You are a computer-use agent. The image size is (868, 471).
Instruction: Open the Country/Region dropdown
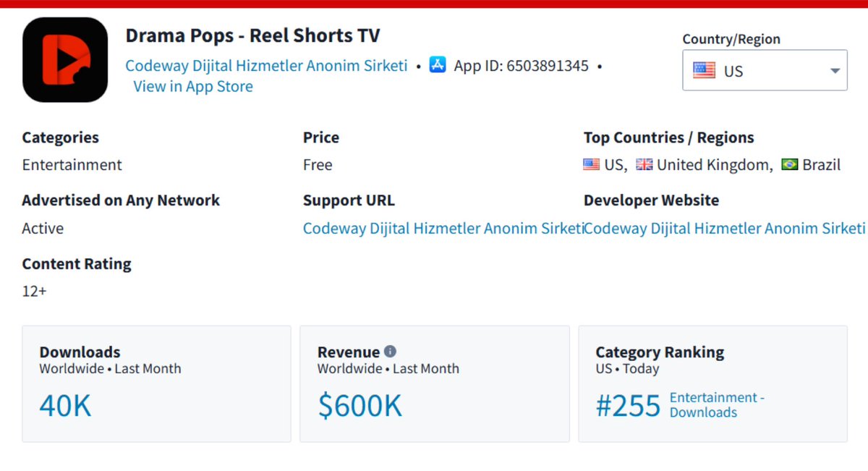pos(765,70)
